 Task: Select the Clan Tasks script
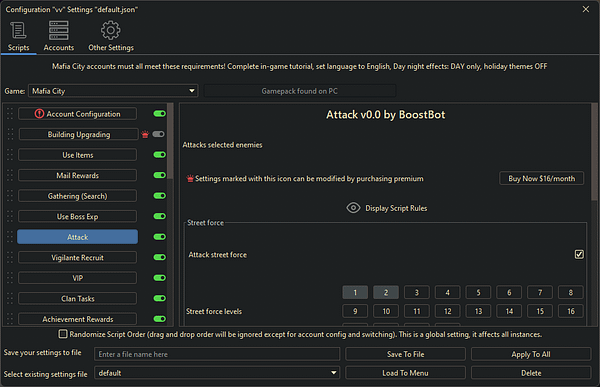78,299
